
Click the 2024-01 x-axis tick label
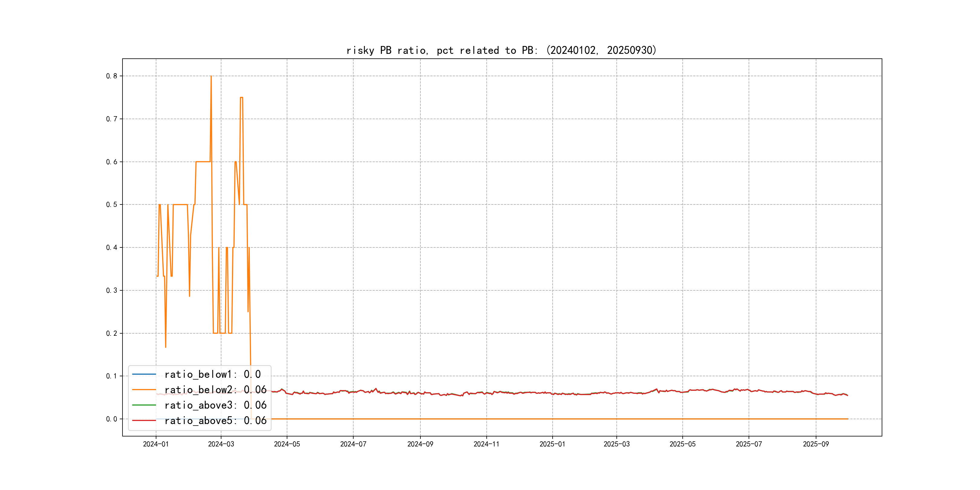(155, 444)
